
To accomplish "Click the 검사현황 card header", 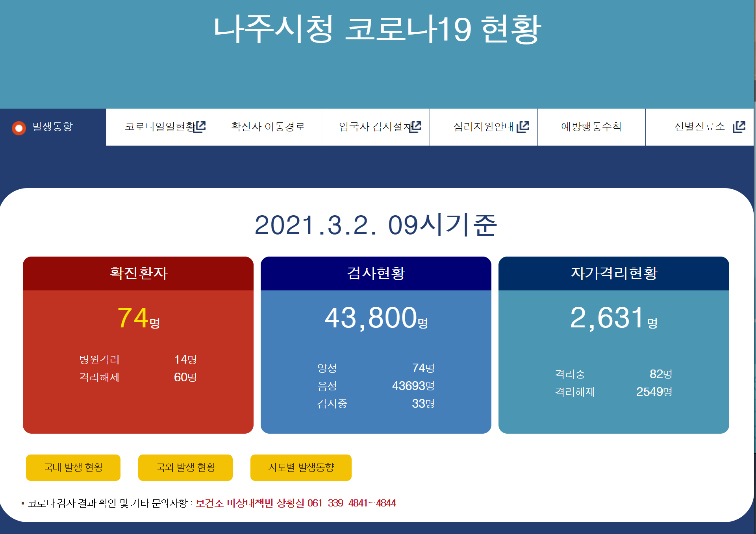I will (376, 273).
